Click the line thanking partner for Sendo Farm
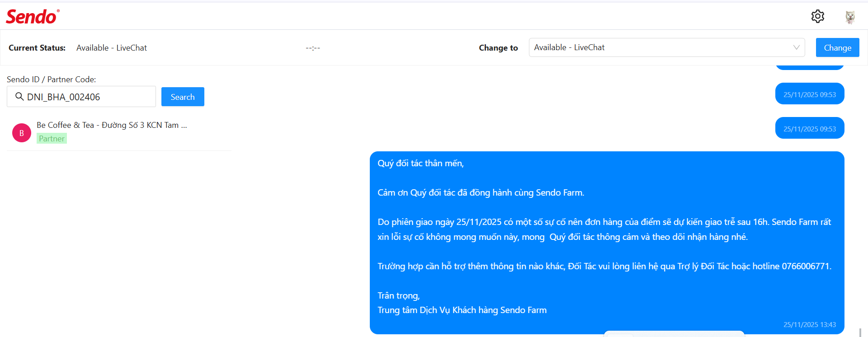Viewport: 868px width, 337px height. click(x=481, y=192)
